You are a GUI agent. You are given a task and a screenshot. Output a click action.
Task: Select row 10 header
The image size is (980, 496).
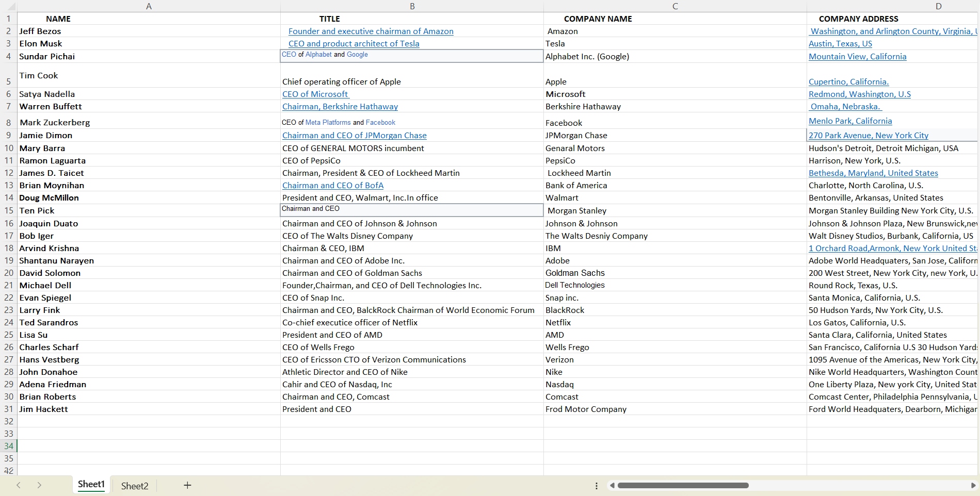(9, 148)
